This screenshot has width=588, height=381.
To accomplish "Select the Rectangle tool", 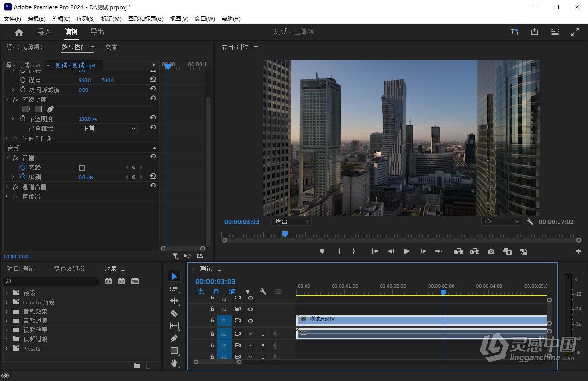I will (174, 351).
